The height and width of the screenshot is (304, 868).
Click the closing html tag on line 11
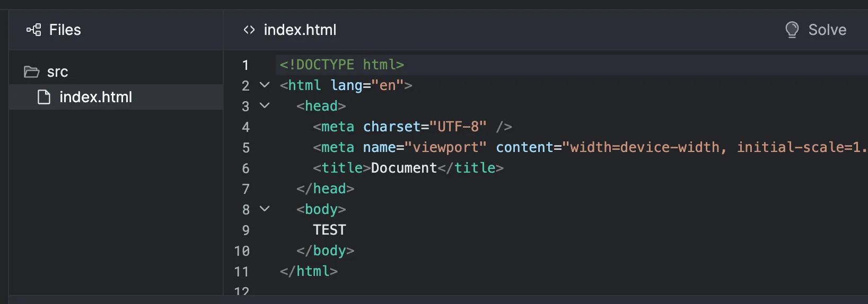[x=309, y=271]
